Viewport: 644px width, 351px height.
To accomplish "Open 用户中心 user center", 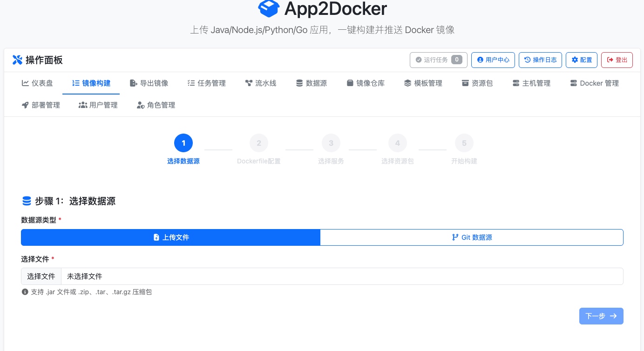I will point(493,60).
